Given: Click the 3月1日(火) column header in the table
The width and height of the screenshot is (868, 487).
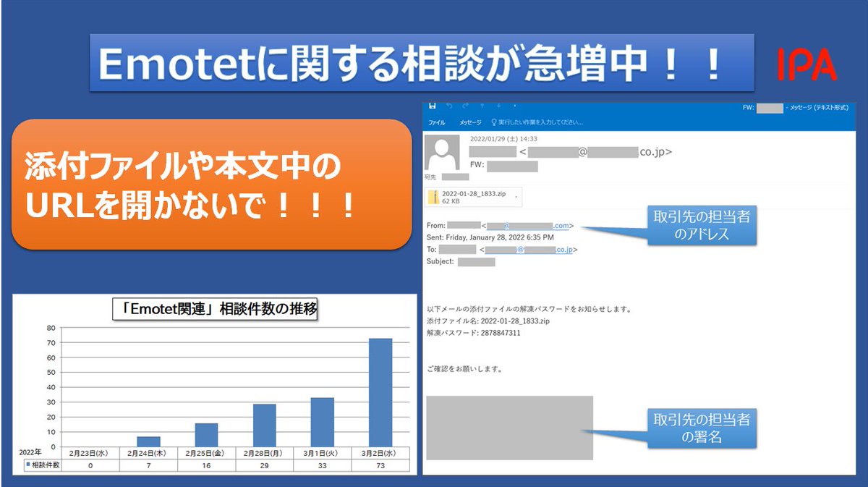Looking at the screenshot, I should click(322, 453).
